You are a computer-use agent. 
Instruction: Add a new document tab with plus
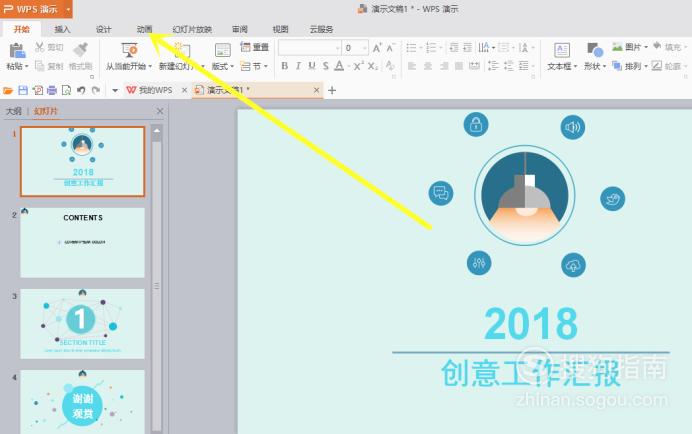332,91
